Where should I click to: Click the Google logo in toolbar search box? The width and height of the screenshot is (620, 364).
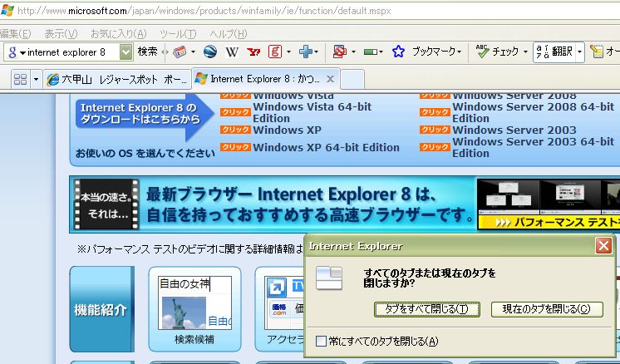coord(12,52)
